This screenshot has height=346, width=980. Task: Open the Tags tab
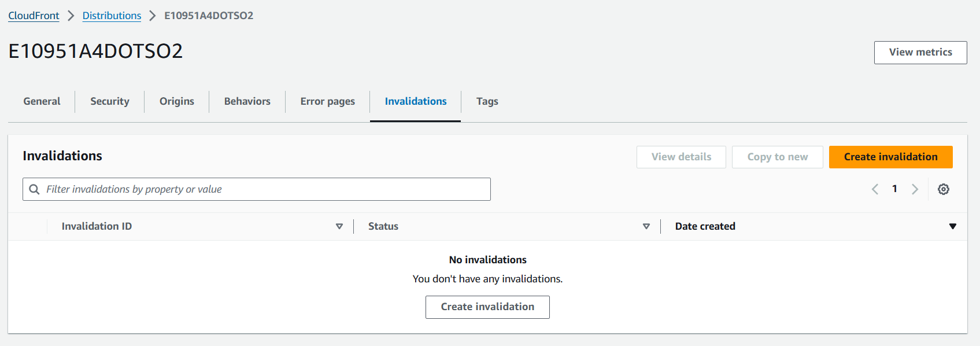(487, 101)
